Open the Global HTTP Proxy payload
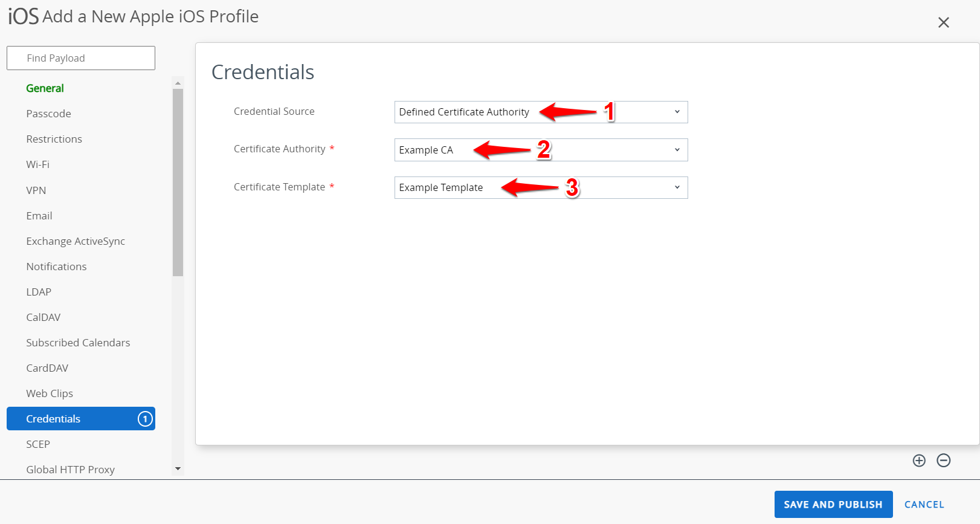980x524 pixels. (x=70, y=470)
